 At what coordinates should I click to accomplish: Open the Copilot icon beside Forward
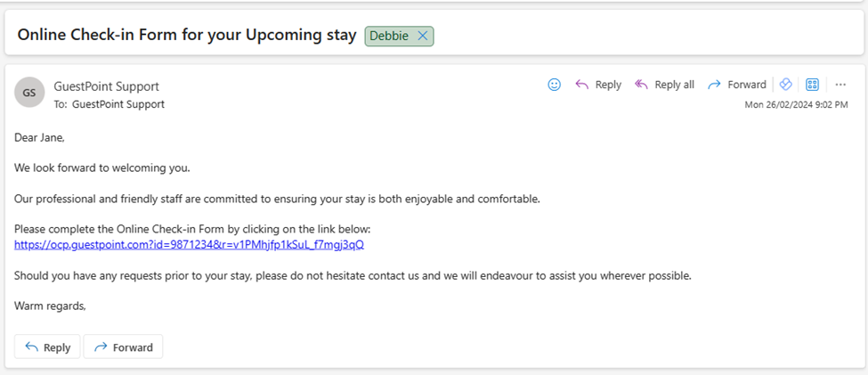point(785,85)
